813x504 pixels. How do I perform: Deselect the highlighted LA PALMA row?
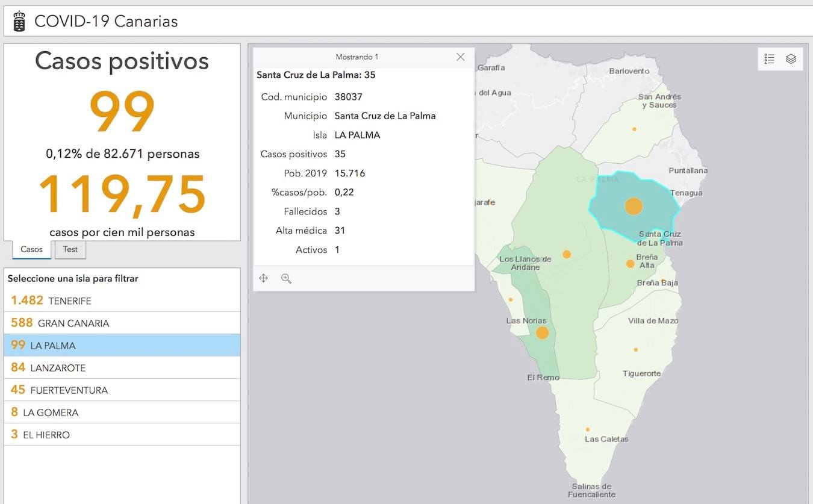[x=122, y=345]
